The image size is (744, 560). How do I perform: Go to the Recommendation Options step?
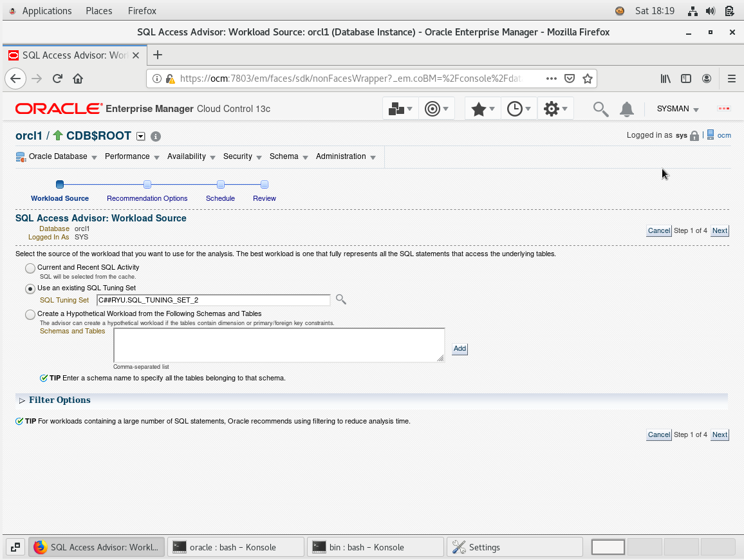pyautogui.click(x=147, y=198)
